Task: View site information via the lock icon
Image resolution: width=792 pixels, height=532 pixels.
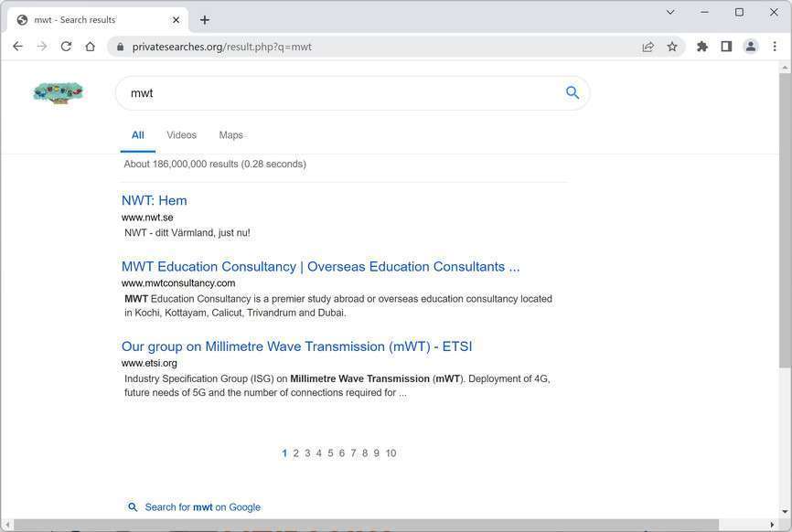Action: [x=120, y=47]
